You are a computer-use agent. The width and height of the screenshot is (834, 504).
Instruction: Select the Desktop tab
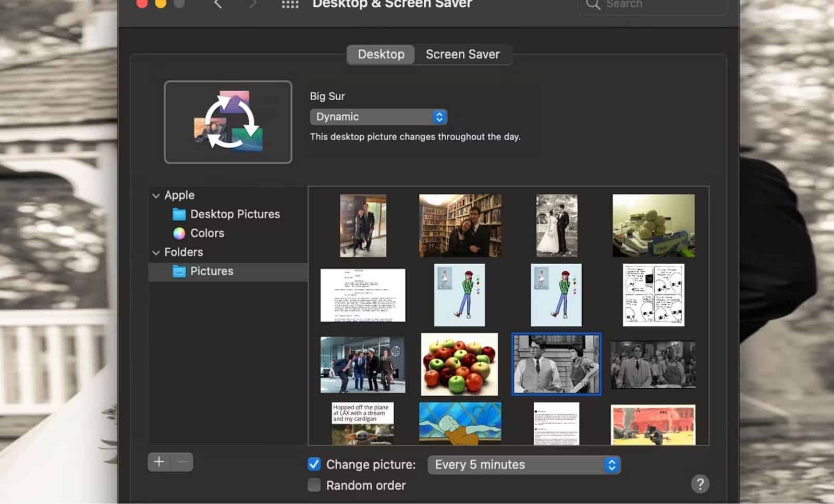pos(380,54)
